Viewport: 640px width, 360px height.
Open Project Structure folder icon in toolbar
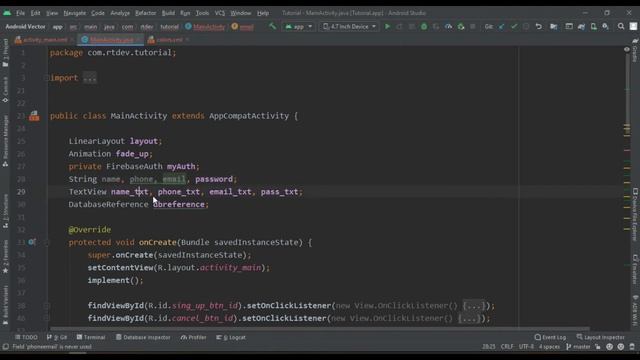pyautogui.click(x=553, y=27)
